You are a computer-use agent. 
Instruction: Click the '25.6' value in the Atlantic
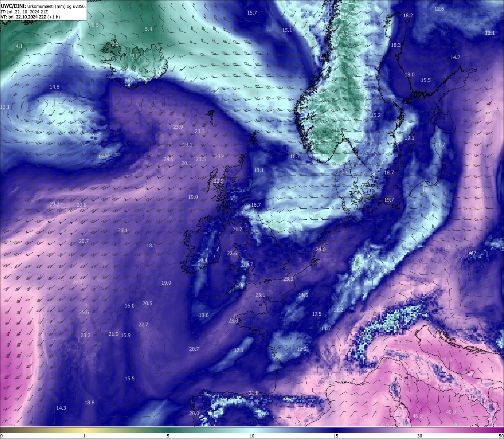pos(84,312)
